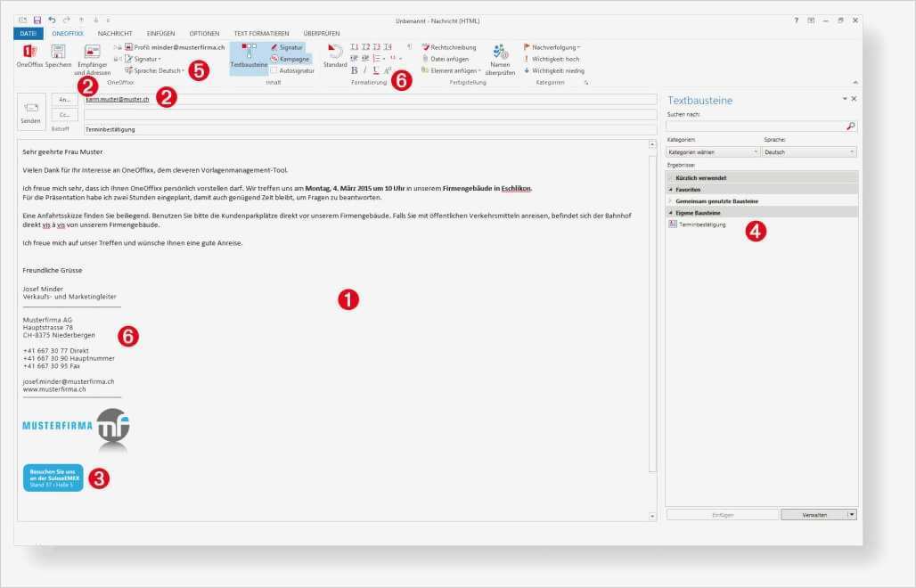Open the Sprache Deutsch combo box in Textbausteine
Screen dimensions: 916x588
810,151
